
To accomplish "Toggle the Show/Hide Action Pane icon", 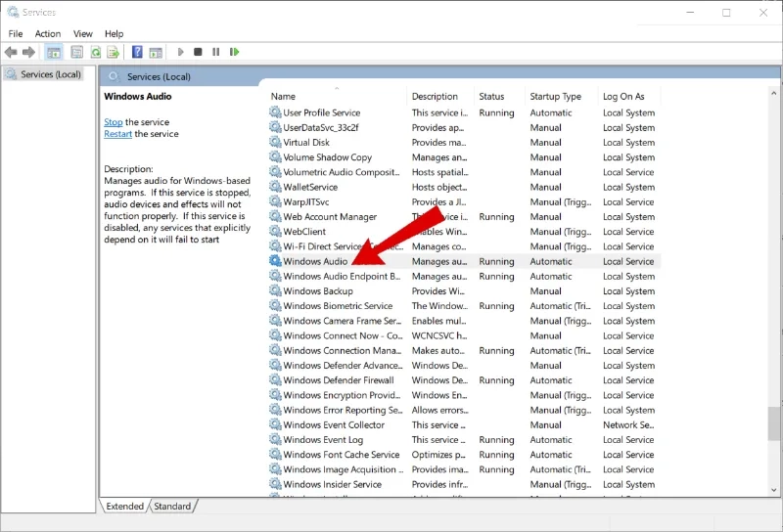I will click(x=156, y=52).
